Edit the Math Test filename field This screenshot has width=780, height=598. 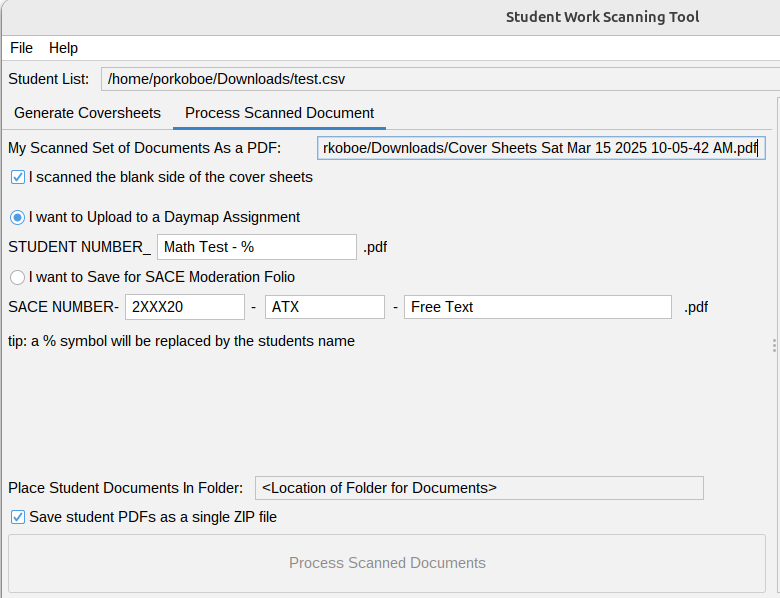(257, 247)
